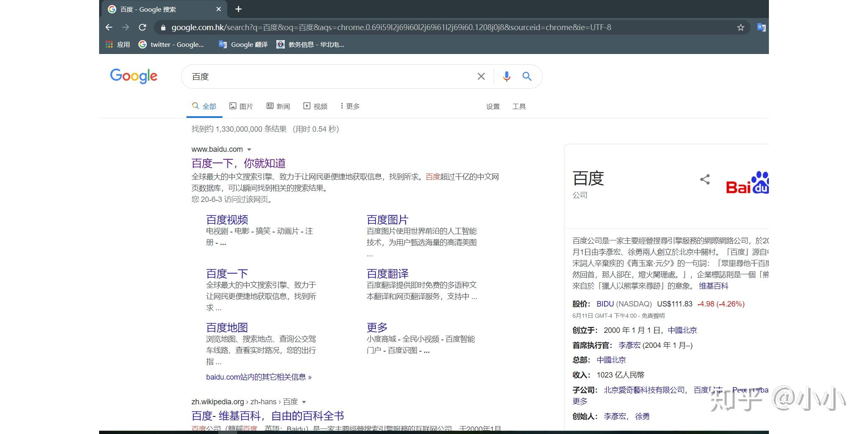Reload the current page
Viewport: 868px width, 434px height.
coord(143,27)
